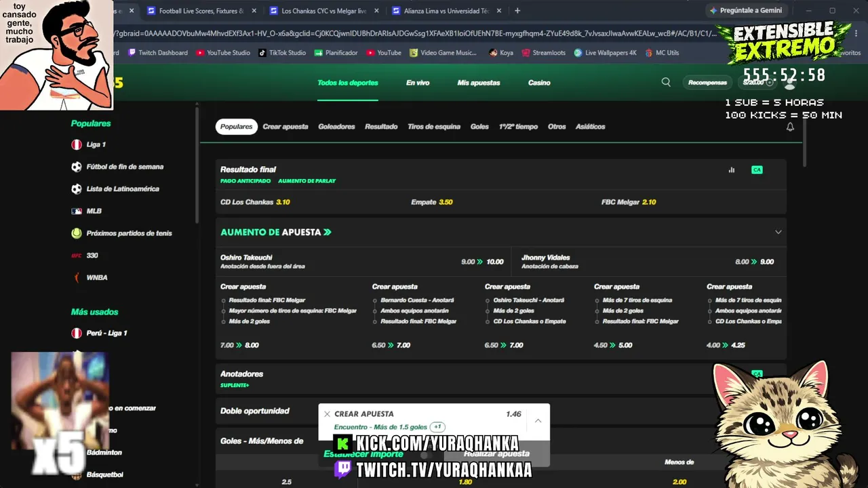Select Menos de 2.5 goals at 2.00
Screen dimensions: 868x488
click(679, 482)
